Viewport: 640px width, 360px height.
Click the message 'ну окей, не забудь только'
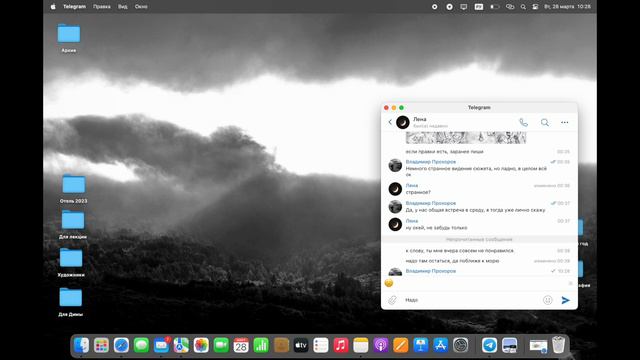(436, 228)
